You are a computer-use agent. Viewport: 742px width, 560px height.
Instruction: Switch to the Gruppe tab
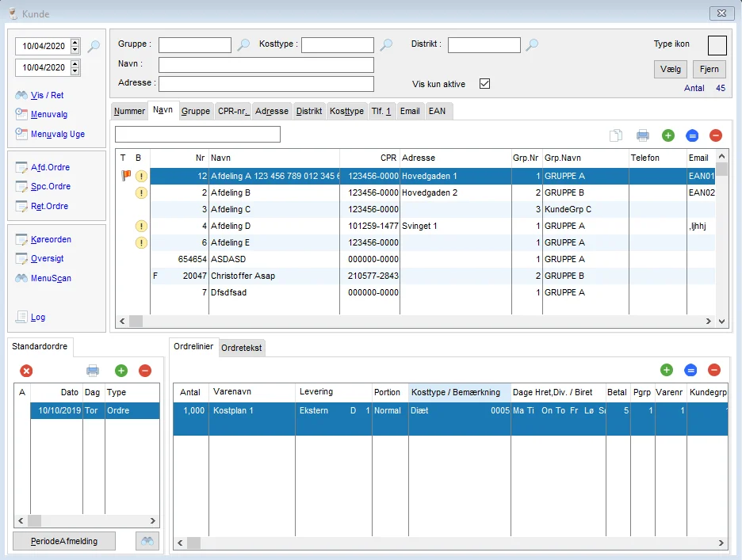point(195,112)
